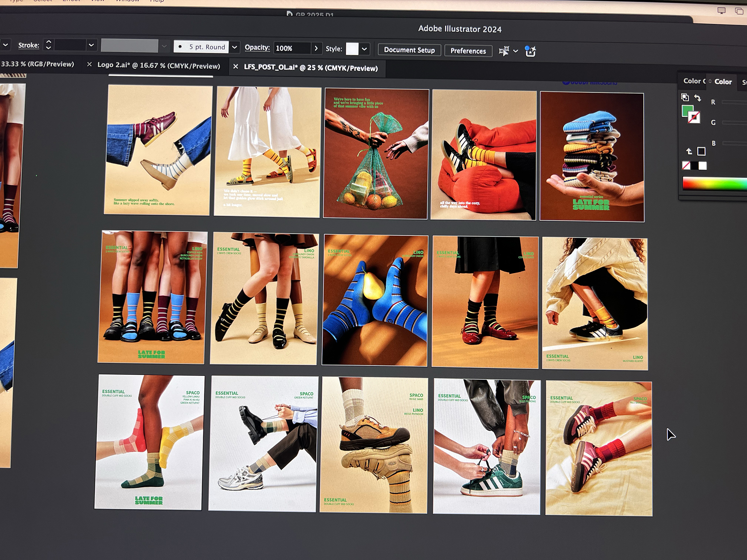Increase stroke weight with stepper arrows
747x560 pixels.
(49, 42)
